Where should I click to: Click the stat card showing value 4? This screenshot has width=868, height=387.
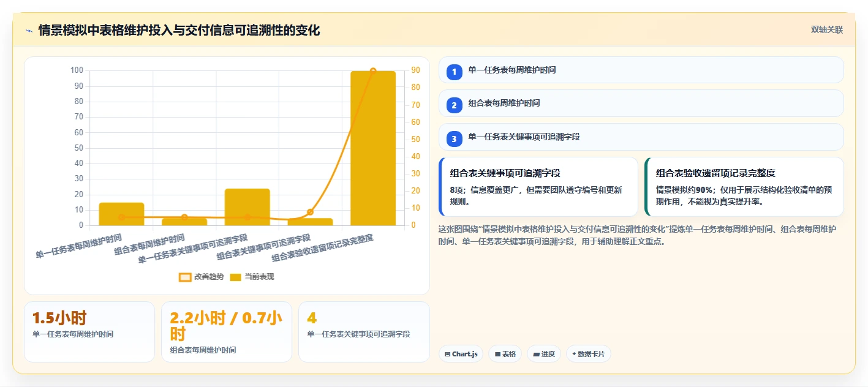coord(364,331)
